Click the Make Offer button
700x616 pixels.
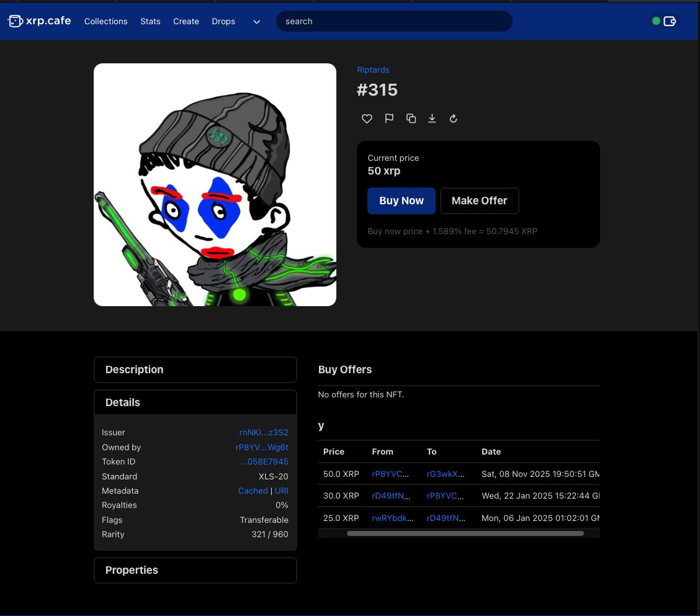pyautogui.click(x=479, y=201)
